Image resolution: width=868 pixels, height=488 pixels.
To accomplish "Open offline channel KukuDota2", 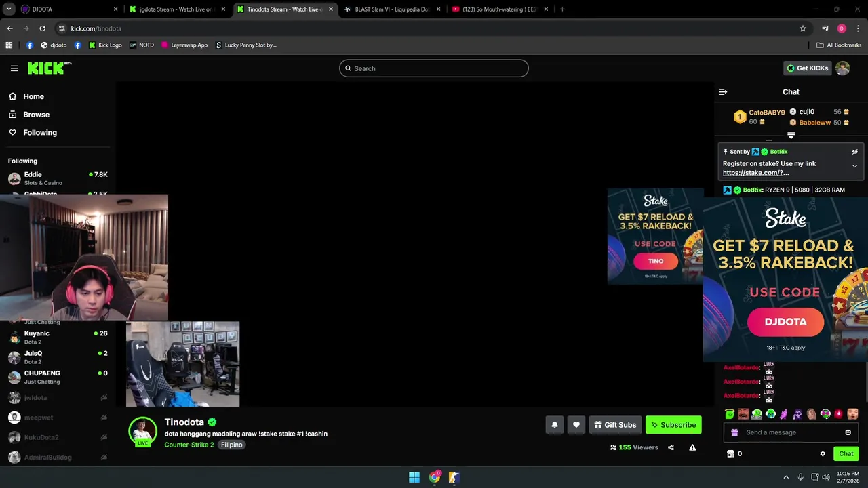I will tap(58, 437).
